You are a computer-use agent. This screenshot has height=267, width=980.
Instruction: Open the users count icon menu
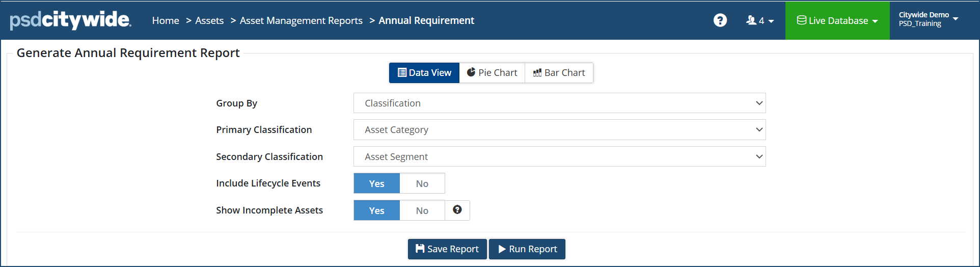(x=759, y=20)
